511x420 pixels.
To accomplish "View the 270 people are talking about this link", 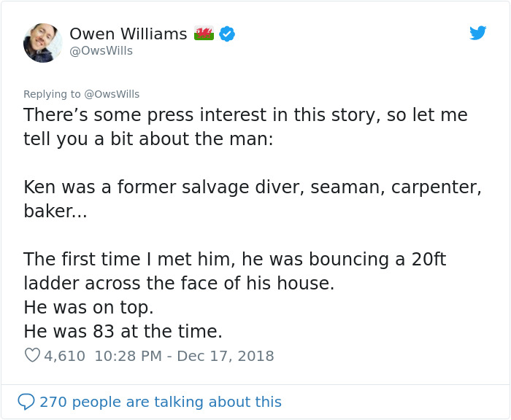I will tap(160, 402).
